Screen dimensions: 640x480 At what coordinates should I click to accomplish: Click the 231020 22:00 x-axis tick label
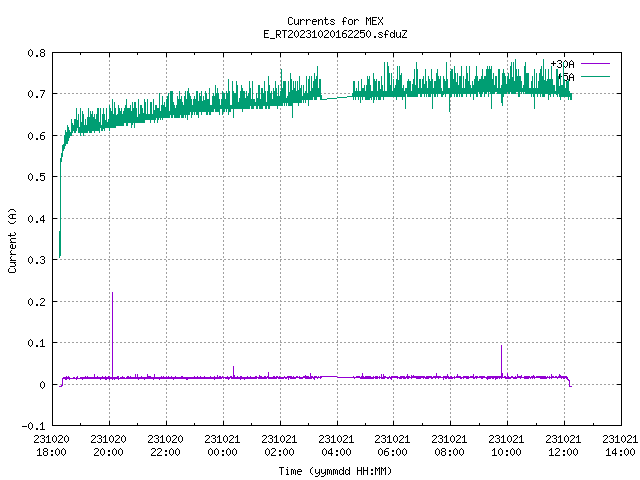pos(165,446)
